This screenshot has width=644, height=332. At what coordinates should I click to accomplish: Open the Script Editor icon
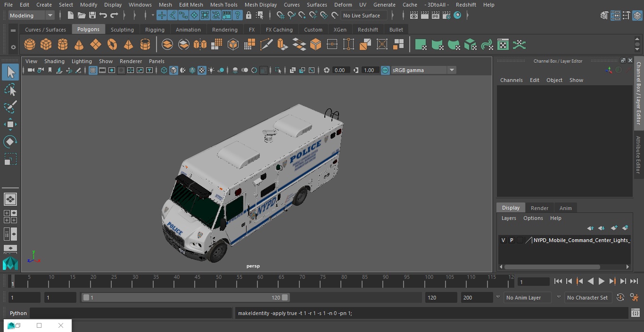coord(636,313)
